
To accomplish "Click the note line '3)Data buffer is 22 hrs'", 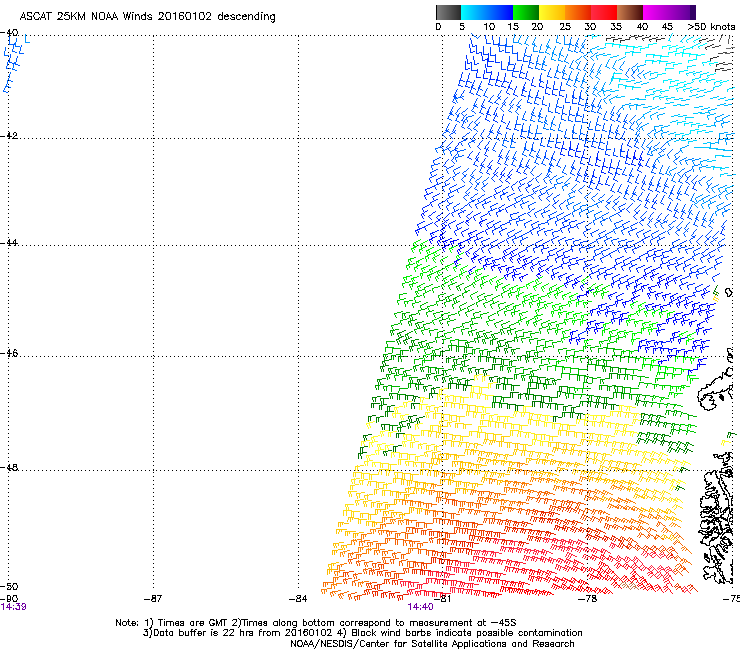I will pyautogui.click(x=362, y=633).
